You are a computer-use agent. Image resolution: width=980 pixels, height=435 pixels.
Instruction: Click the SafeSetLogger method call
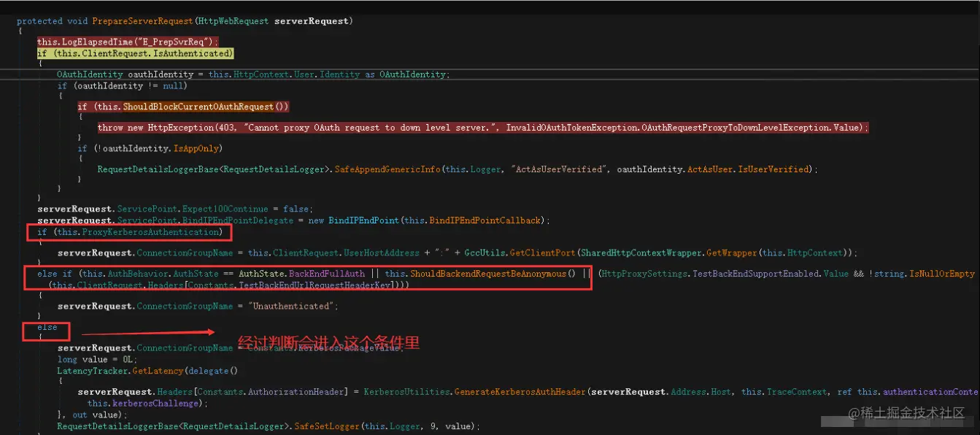pos(325,426)
